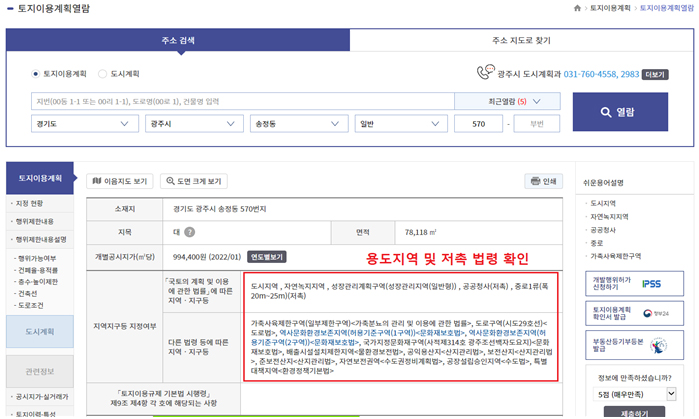Click the address search input field
Screen dimensions: 699x419
coord(243,102)
